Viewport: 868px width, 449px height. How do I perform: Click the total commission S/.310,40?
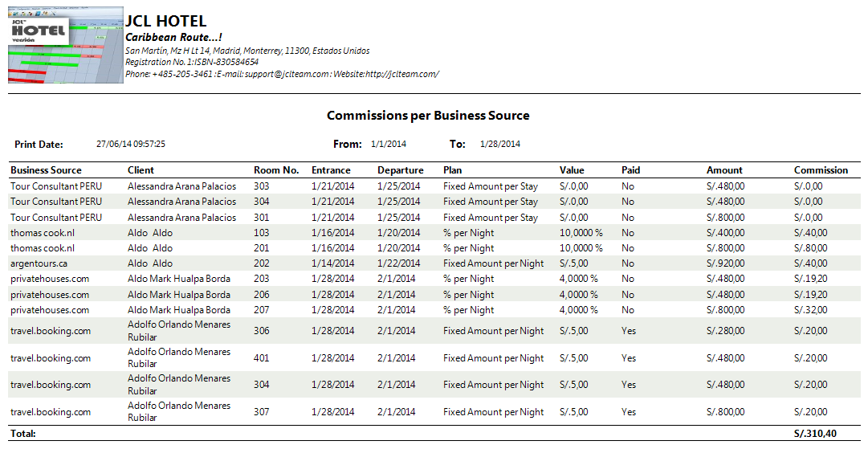coord(815,434)
